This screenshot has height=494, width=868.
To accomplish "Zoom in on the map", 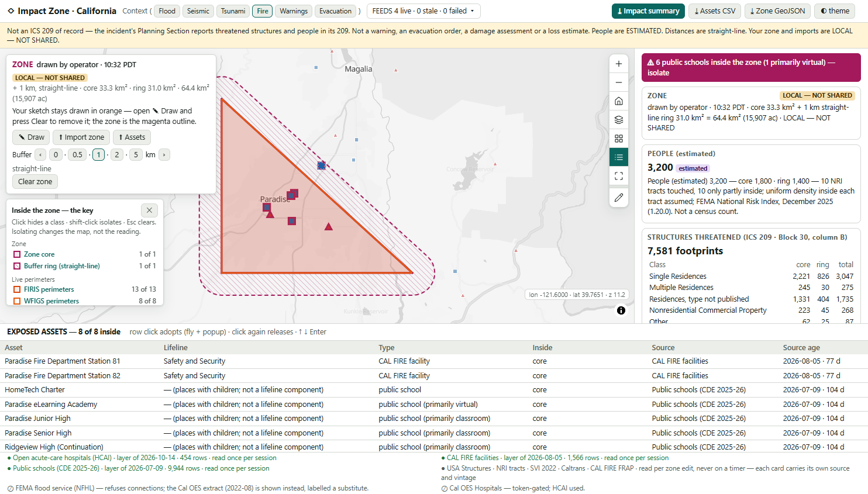I will 619,64.
